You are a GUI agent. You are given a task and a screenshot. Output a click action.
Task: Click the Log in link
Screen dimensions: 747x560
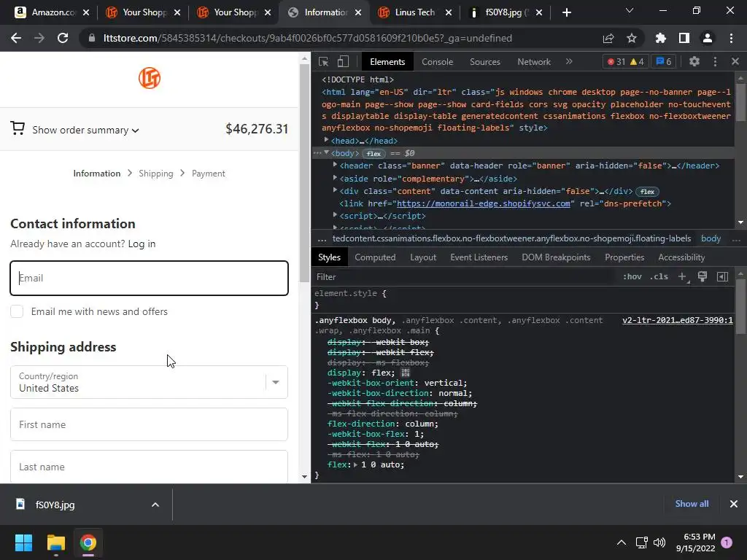pyautogui.click(x=142, y=244)
